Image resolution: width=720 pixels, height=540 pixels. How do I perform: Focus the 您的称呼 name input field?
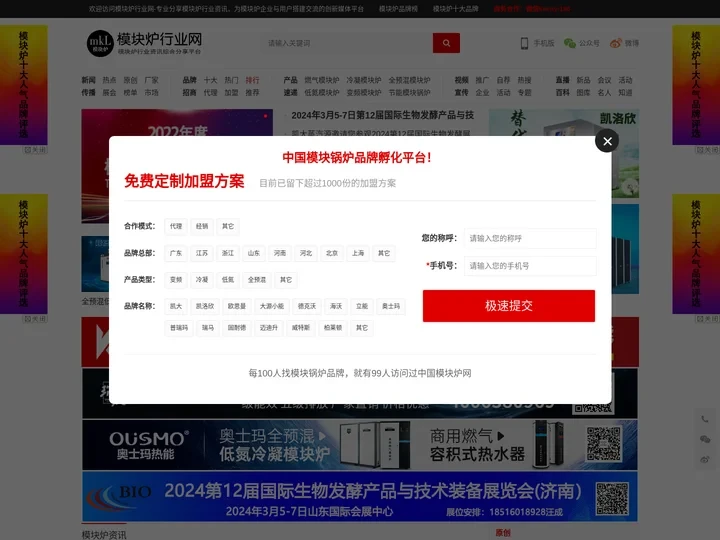point(530,238)
